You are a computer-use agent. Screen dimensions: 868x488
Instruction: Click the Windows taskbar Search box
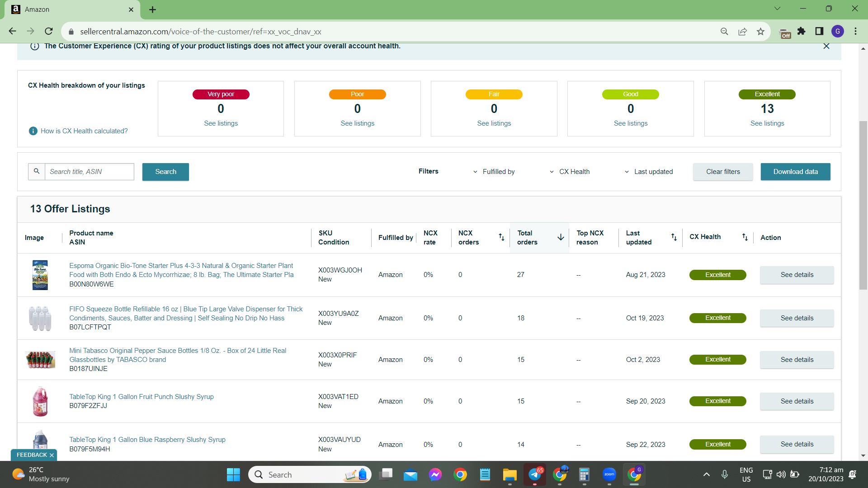click(310, 475)
